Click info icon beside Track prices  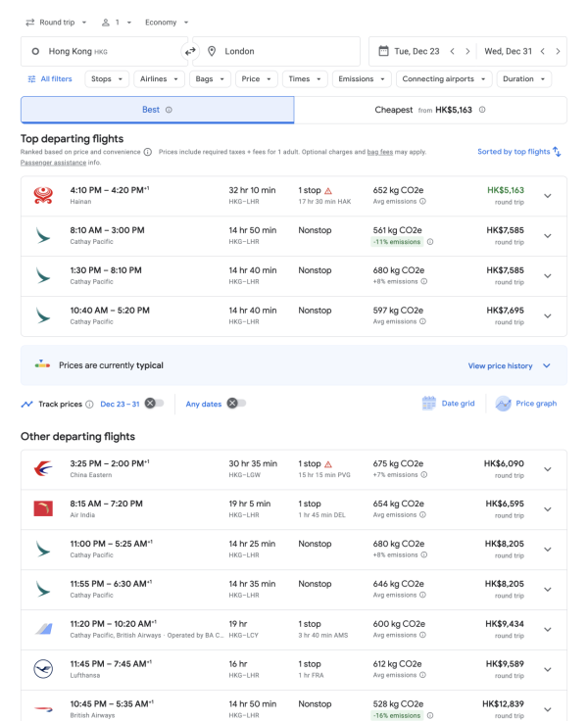pos(89,404)
